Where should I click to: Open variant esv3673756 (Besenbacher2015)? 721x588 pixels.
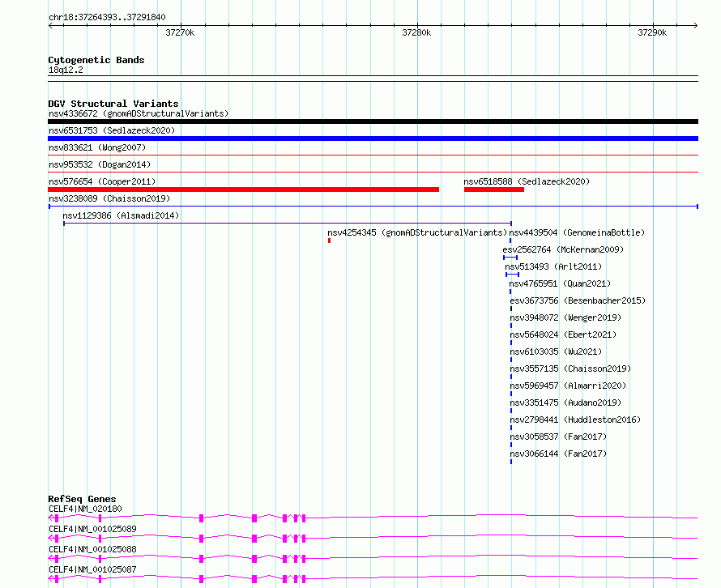click(x=578, y=300)
